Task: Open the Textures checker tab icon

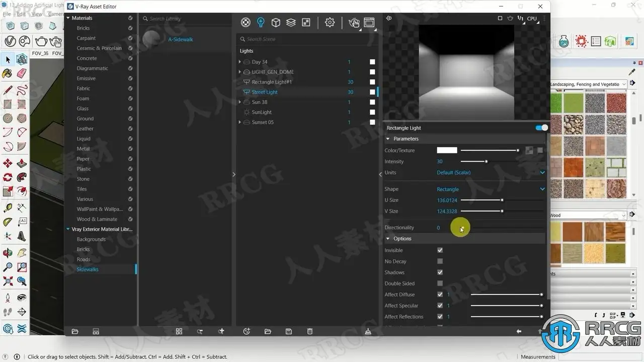Action: click(x=306, y=22)
